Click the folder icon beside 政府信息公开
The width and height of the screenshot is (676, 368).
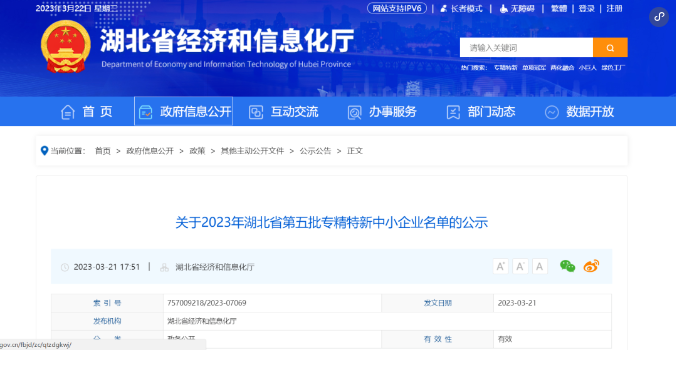pyautogui.click(x=146, y=112)
